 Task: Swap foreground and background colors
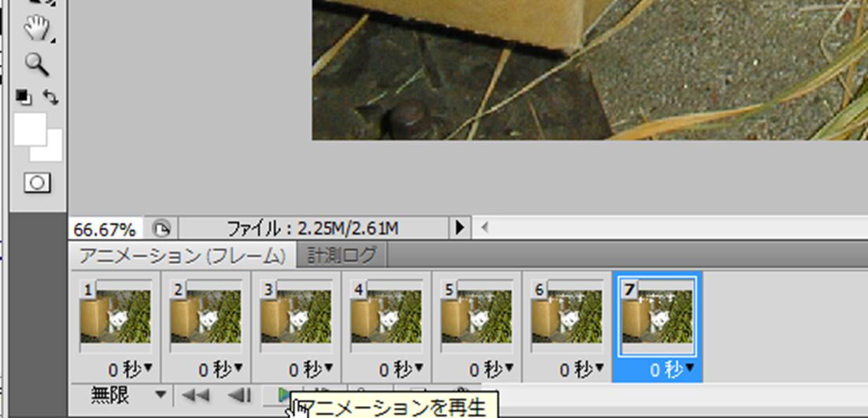coord(51,97)
